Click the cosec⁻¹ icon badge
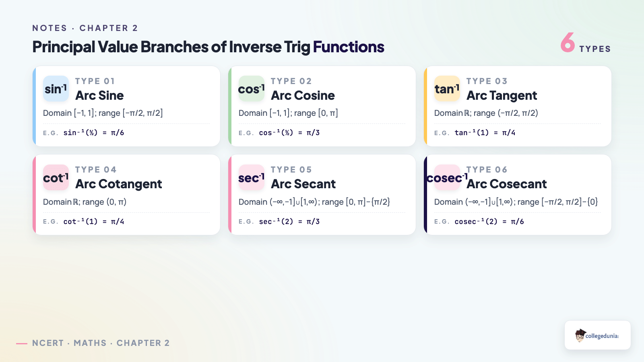Screen dimensions: 644x362 [x=447, y=177]
